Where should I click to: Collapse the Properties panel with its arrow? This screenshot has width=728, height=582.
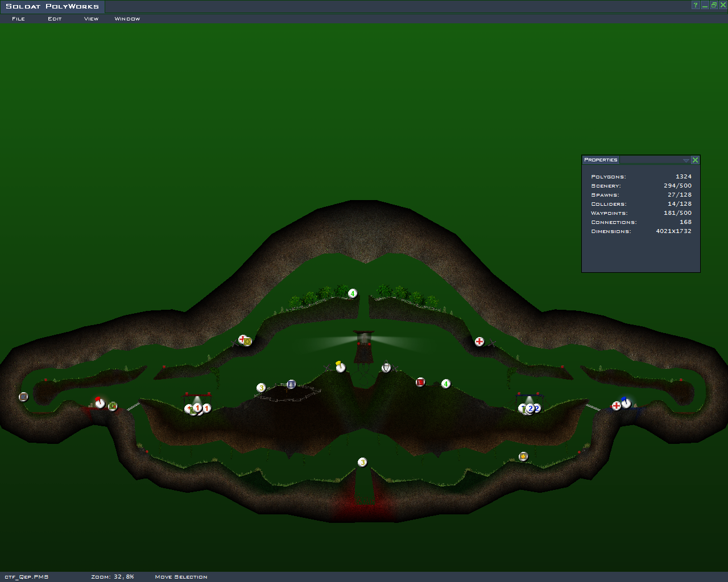pos(686,160)
